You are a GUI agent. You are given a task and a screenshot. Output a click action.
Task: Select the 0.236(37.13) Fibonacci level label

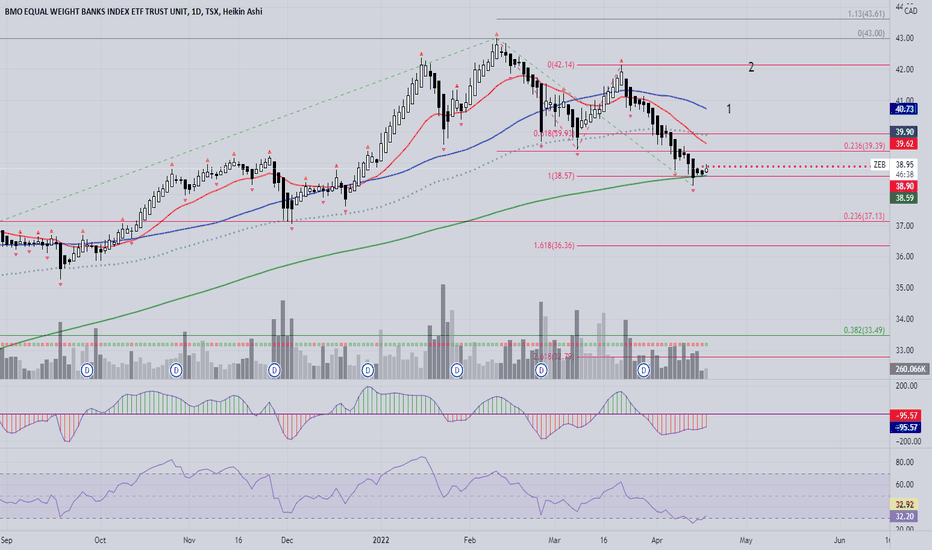[864, 216]
